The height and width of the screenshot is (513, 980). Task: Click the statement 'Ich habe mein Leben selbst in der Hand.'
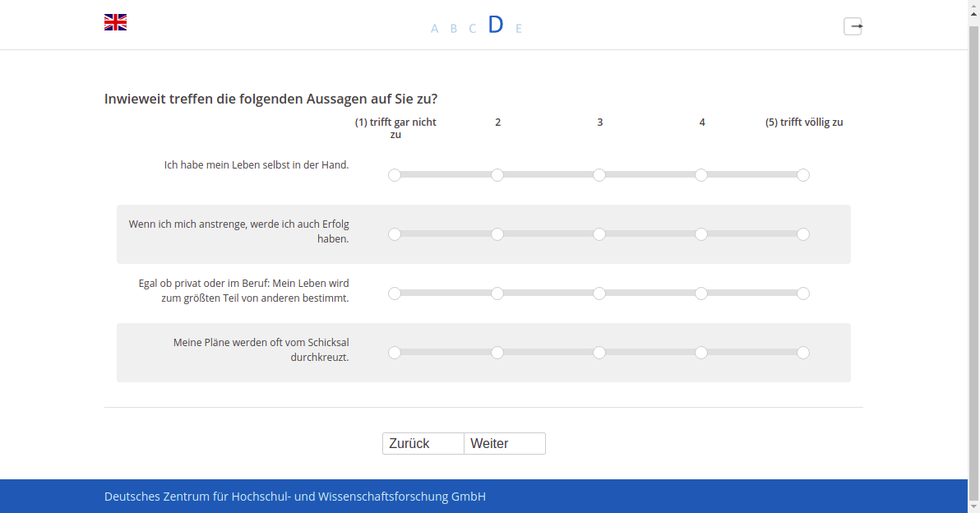[x=257, y=165]
